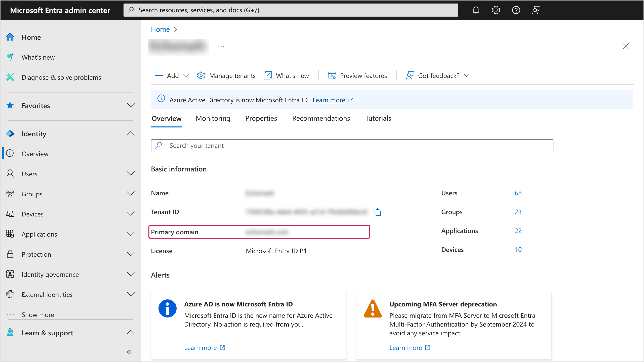Screen dimensions: 644x362
Task: Click the ellipsis next to tenant name
Action: click(x=221, y=46)
